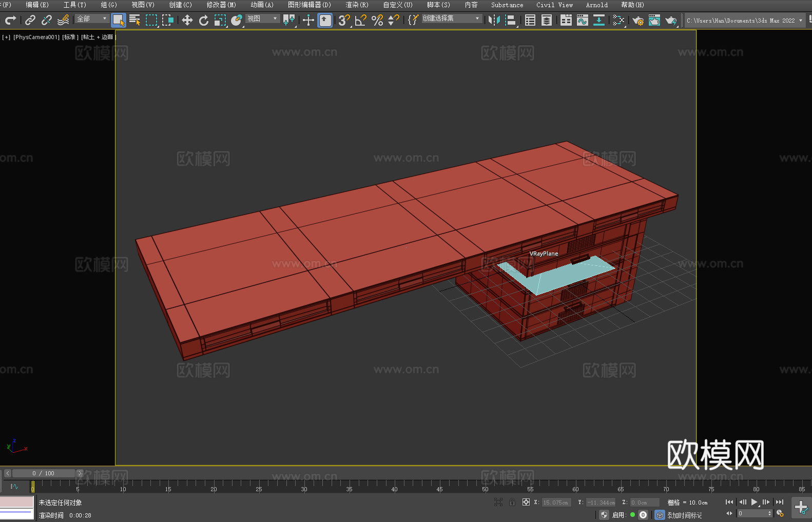Image resolution: width=812 pixels, height=522 pixels.
Task: Open the [+] viewport menu
Action: coord(6,37)
